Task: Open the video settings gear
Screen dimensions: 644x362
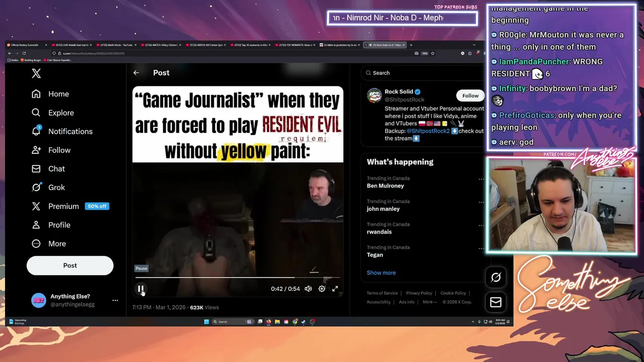Action: tap(322, 289)
